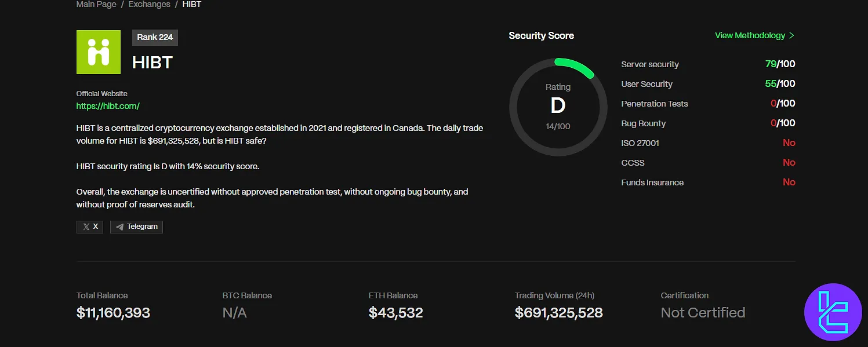Click the ISO 27001 label
The height and width of the screenshot is (347, 868).
click(640, 143)
